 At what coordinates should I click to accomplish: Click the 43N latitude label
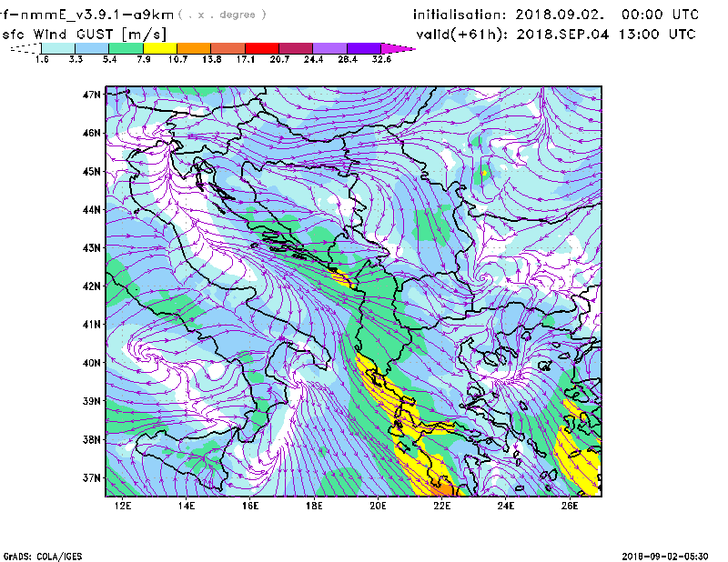(92, 248)
